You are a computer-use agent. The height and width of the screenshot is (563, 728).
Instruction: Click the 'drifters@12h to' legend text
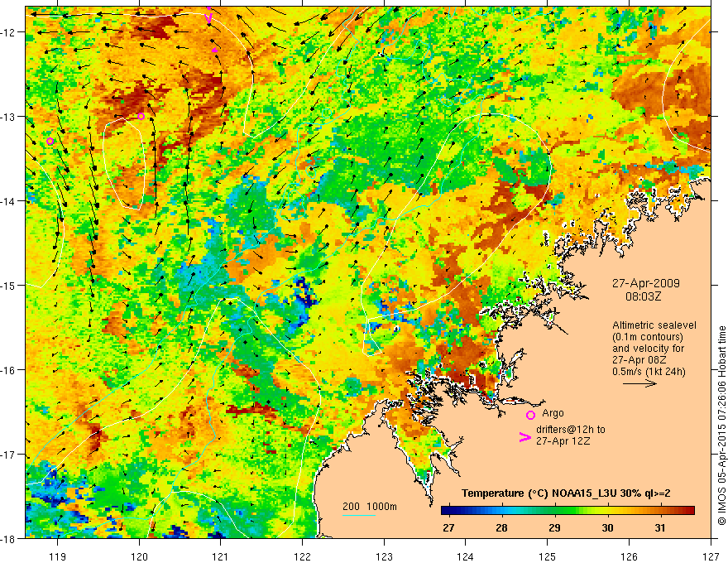coord(571,430)
